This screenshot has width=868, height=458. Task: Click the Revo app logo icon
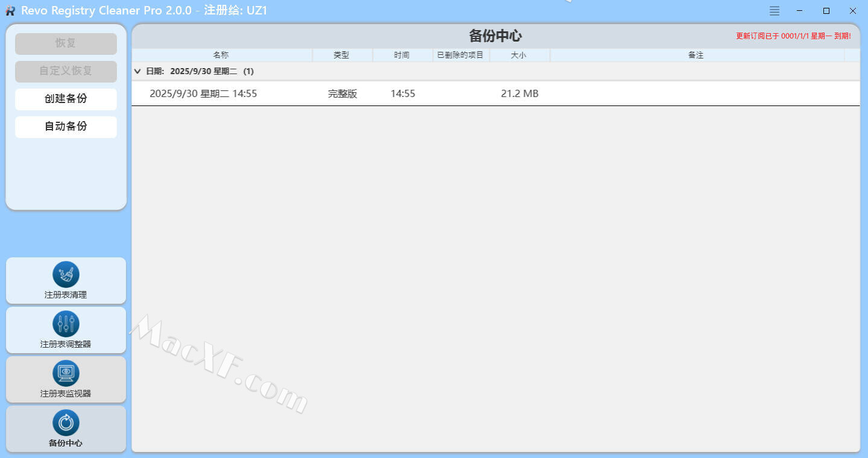(x=10, y=11)
